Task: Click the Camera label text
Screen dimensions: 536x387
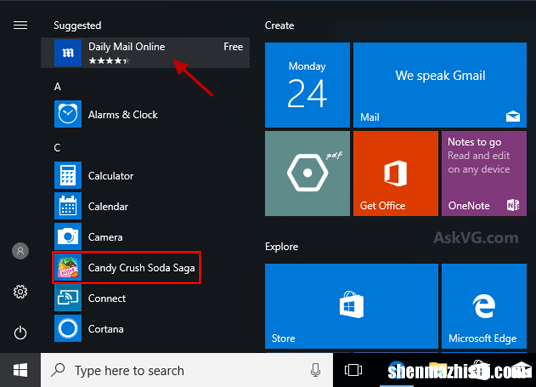Action: click(105, 237)
